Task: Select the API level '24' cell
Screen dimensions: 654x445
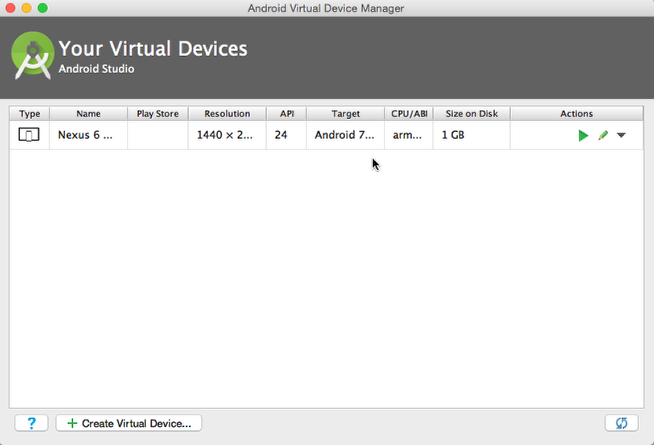Action: pyautogui.click(x=287, y=135)
